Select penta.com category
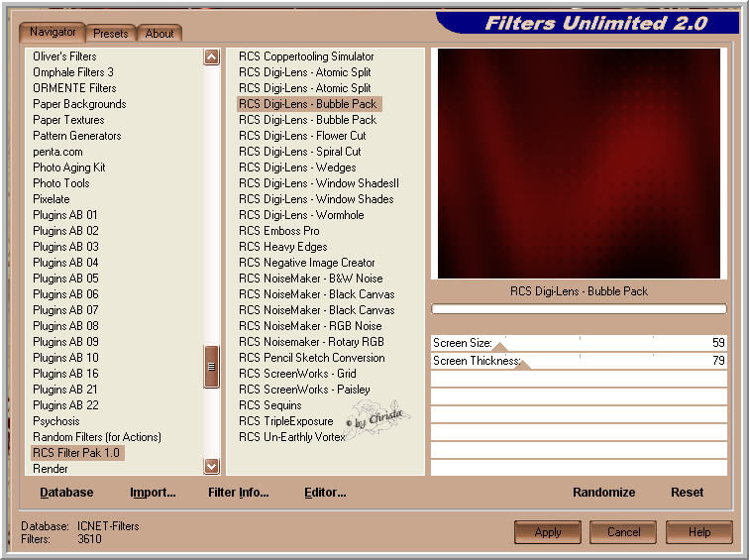Image resolution: width=749 pixels, height=560 pixels. pos(57,152)
